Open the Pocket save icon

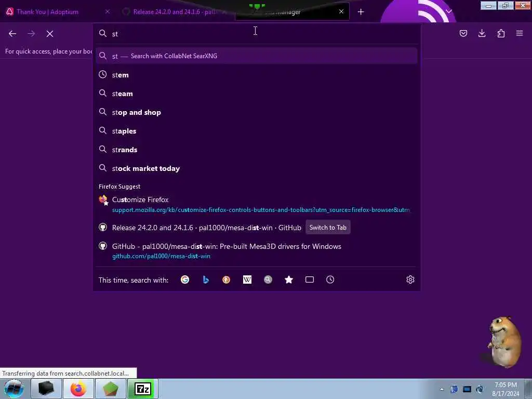click(x=463, y=33)
